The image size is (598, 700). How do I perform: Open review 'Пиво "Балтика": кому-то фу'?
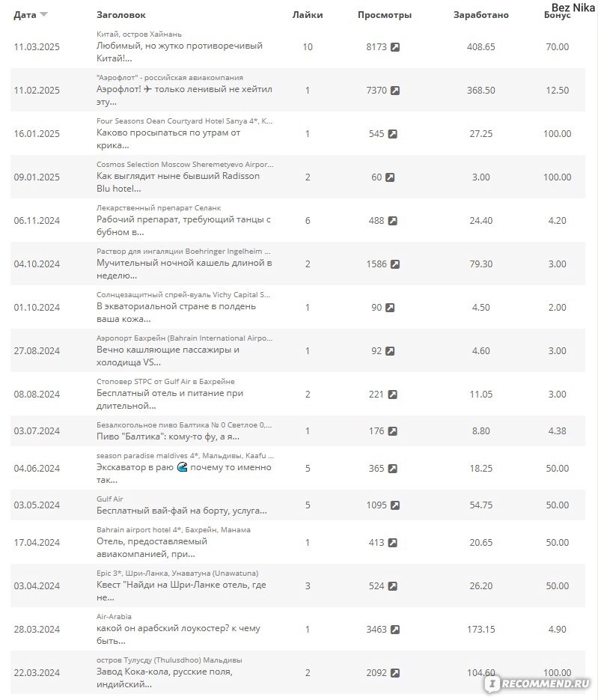(x=168, y=436)
